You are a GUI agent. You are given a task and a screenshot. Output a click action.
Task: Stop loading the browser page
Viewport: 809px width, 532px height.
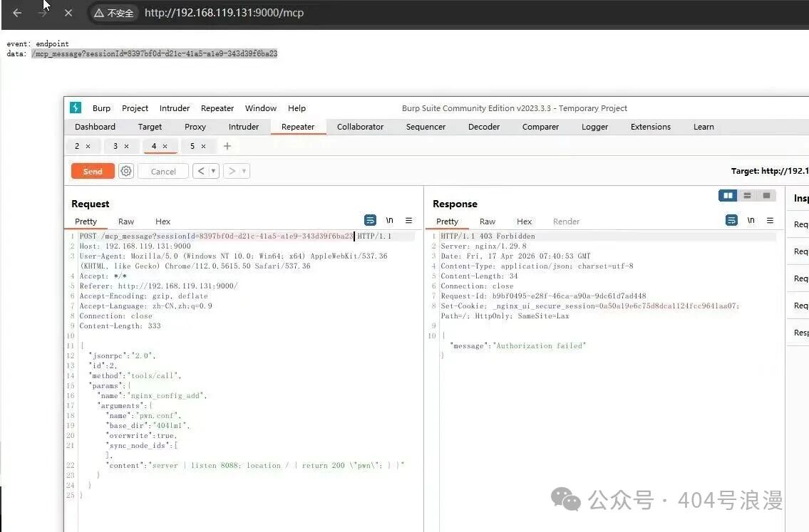click(68, 13)
